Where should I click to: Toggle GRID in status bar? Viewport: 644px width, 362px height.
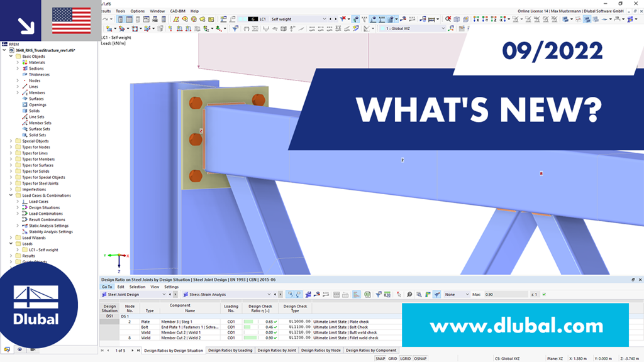[x=392, y=358]
